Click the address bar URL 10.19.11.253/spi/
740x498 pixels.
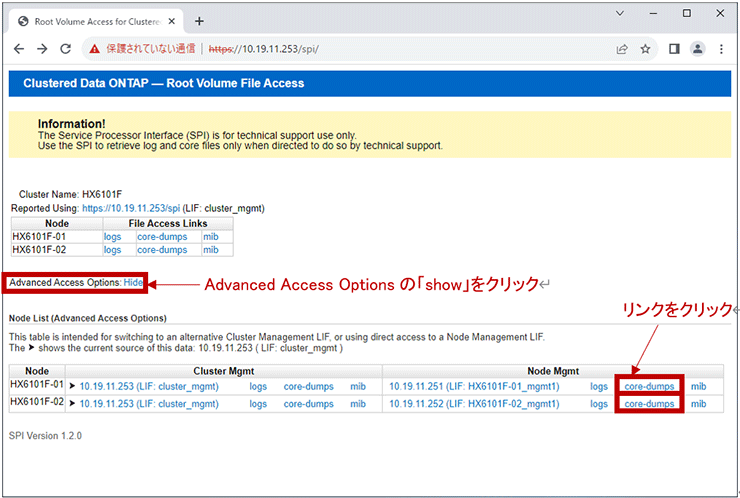[264, 49]
